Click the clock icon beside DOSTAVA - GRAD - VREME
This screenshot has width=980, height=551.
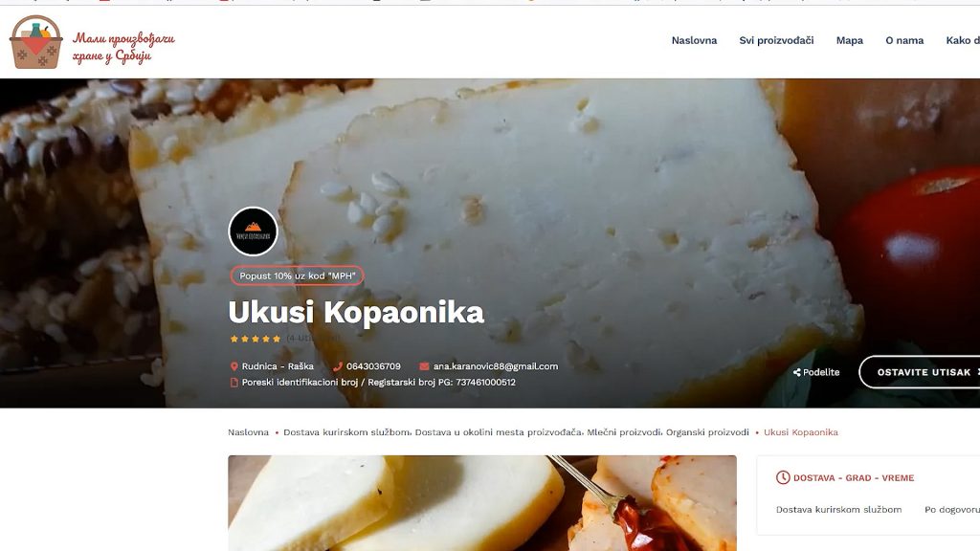click(783, 478)
